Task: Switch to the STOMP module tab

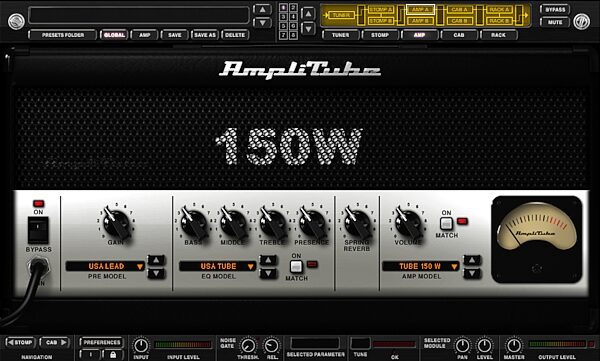Action: pos(380,35)
